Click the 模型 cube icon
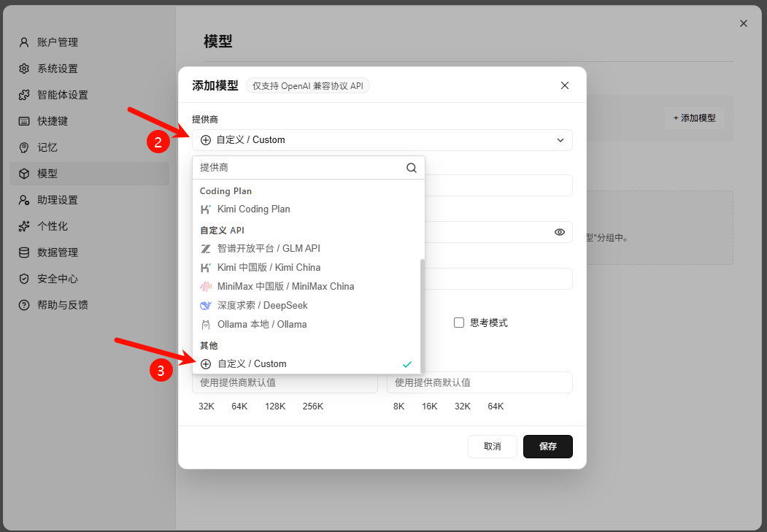 pos(24,174)
